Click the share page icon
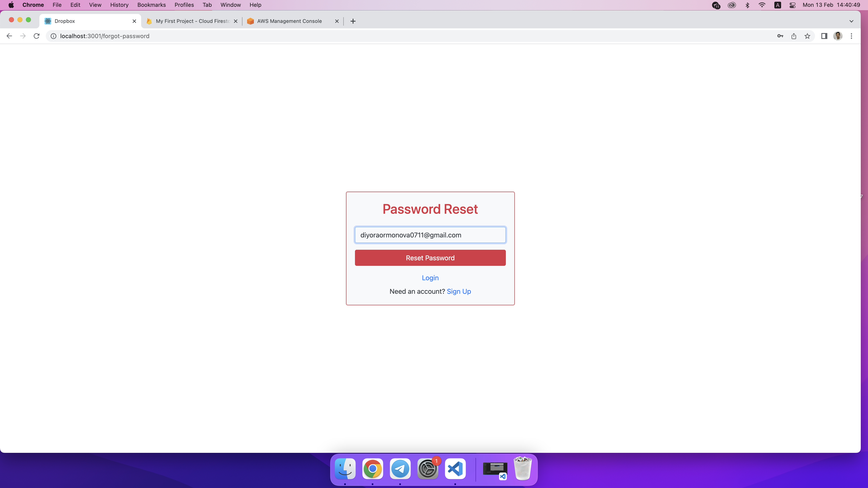868x488 pixels. (x=794, y=36)
